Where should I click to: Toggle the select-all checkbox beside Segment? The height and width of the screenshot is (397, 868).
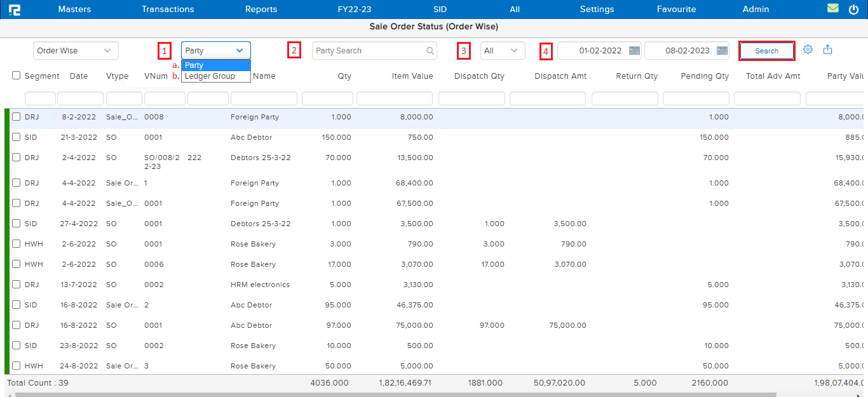15,76
